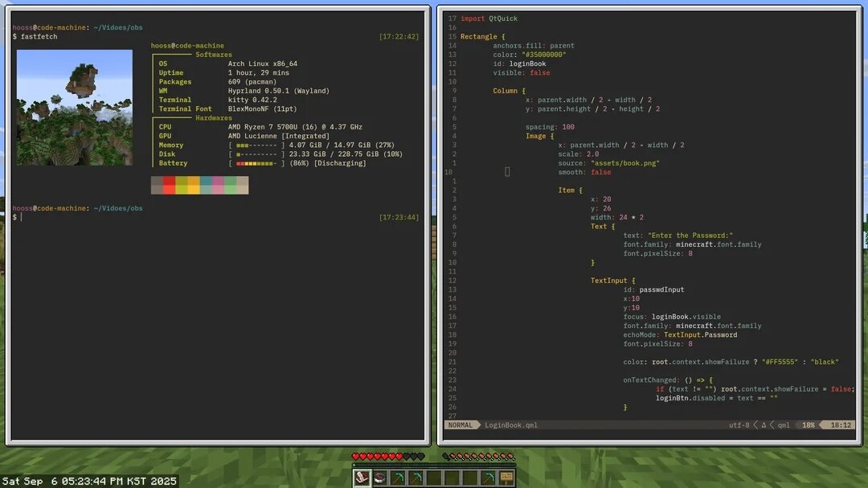Click the bright yellow palette swatch

point(193,190)
